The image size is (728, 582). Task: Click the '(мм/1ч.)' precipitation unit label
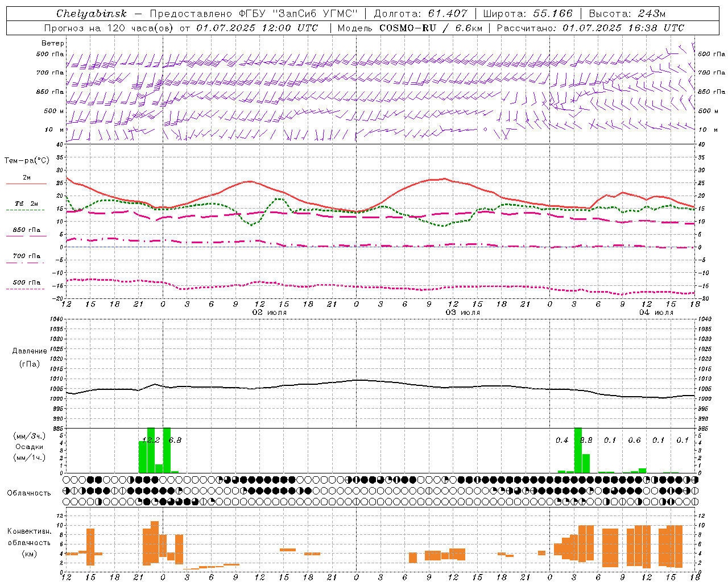(30, 458)
